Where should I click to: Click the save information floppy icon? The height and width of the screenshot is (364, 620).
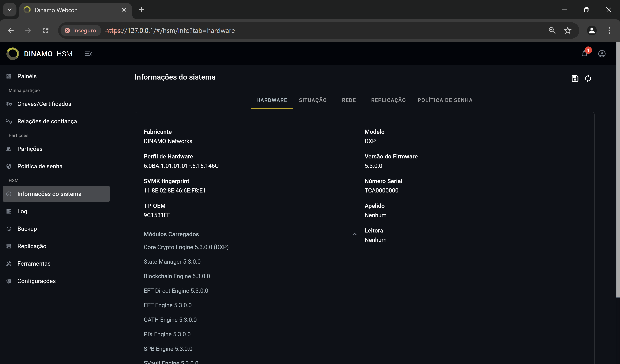point(575,78)
